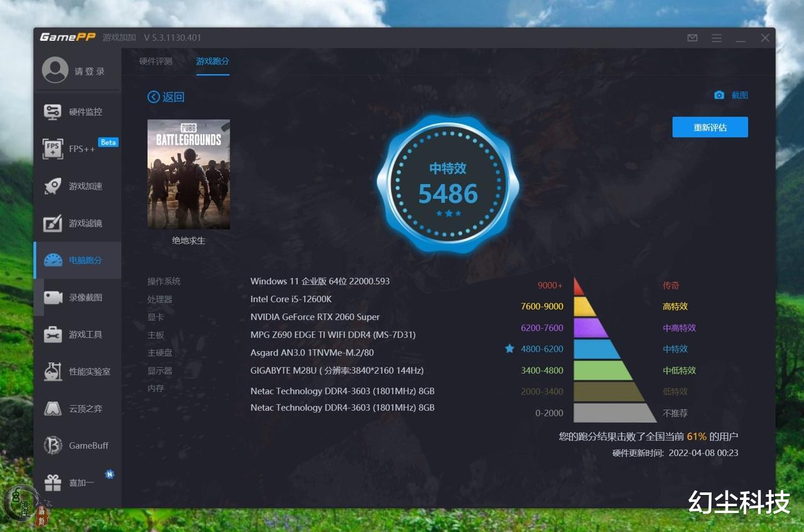804x532 pixels.
Task: Click the 主硬盘 row label
Action: tap(160, 353)
